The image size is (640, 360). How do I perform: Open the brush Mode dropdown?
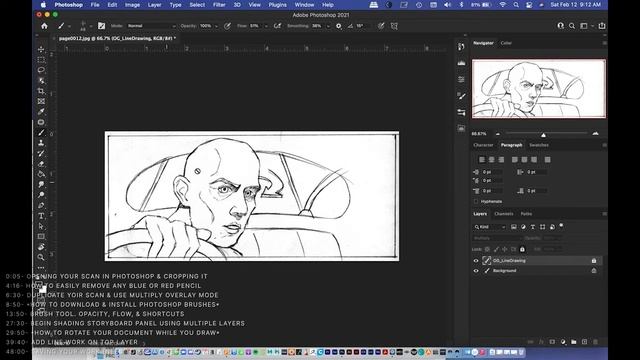pos(151,26)
